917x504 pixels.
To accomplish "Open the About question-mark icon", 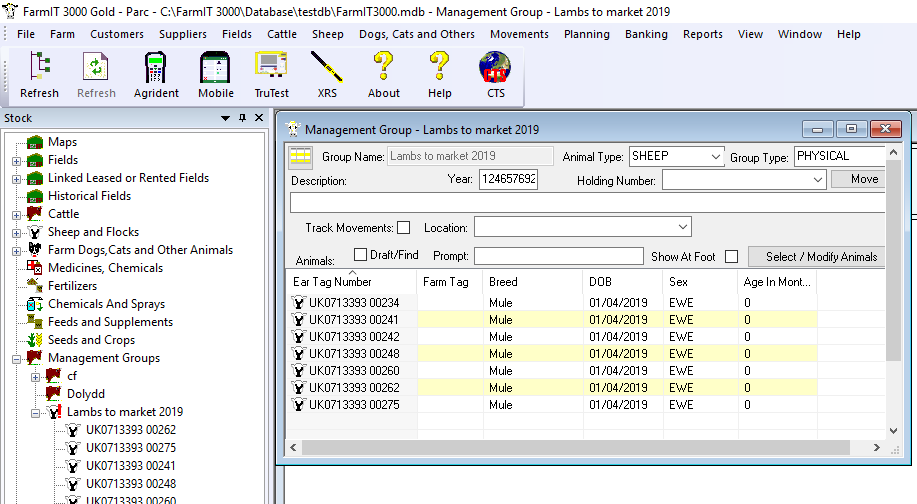I will pos(384,66).
